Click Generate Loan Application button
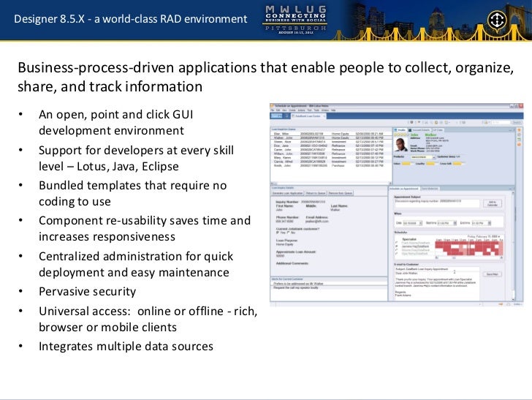The height and width of the screenshot is (400, 532). pyautogui.click(x=288, y=193)
